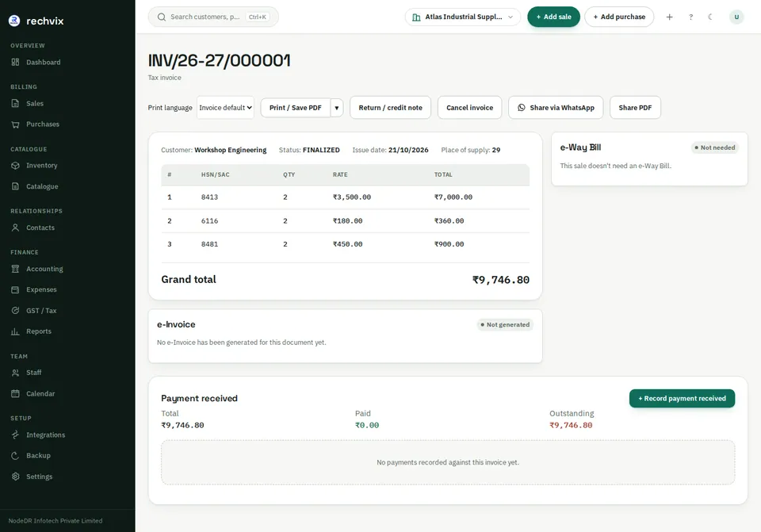761x532 pixels.
Task: Click the building icon beside Atlas Industrial
Action: click(x=416, y=17)
